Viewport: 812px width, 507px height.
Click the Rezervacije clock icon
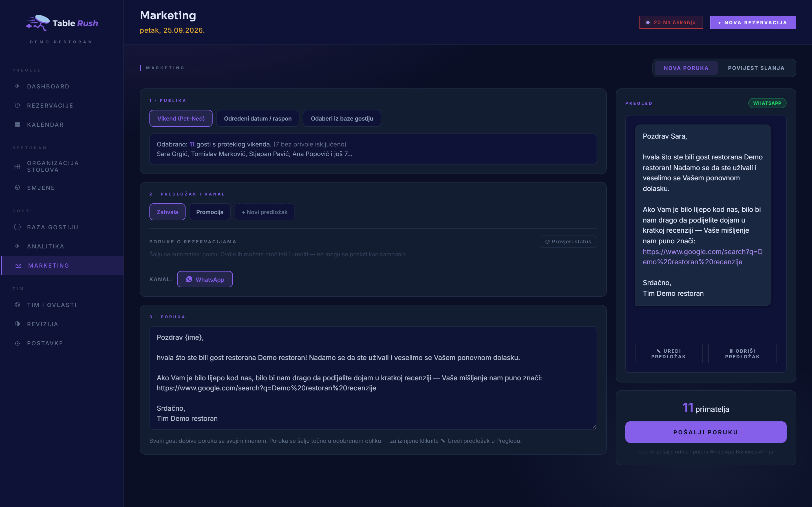pyautogui.click(x=17, y=105)
